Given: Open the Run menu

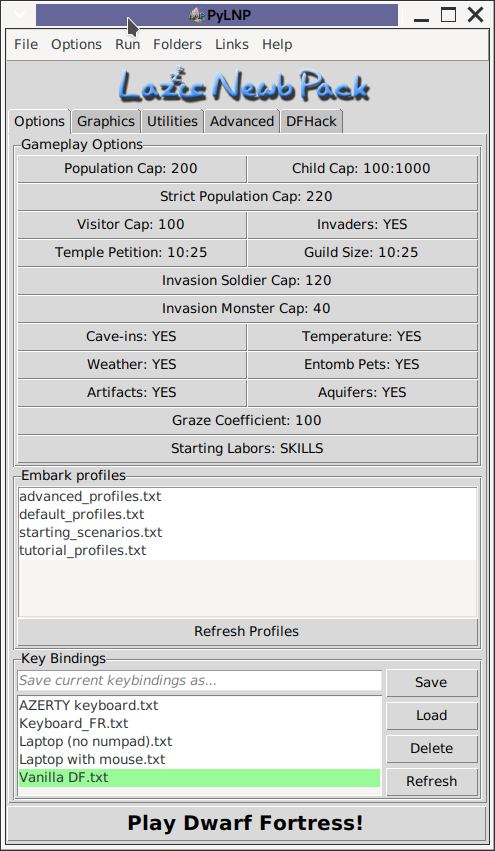Looking at the screenshot, I should tap(128, 45).
